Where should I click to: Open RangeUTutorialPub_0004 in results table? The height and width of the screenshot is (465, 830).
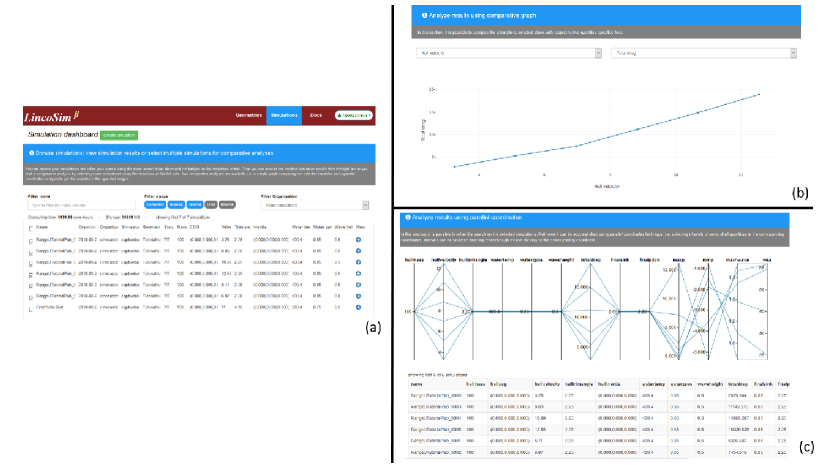436,418
